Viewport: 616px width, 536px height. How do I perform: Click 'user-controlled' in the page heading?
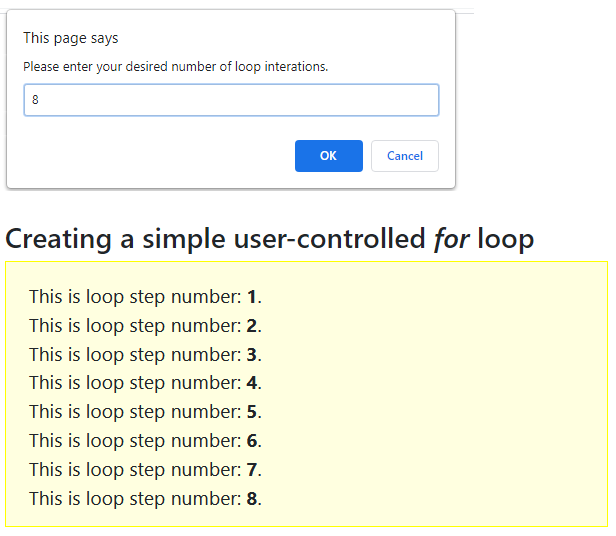pyautogui.click(x=330, y=239)
